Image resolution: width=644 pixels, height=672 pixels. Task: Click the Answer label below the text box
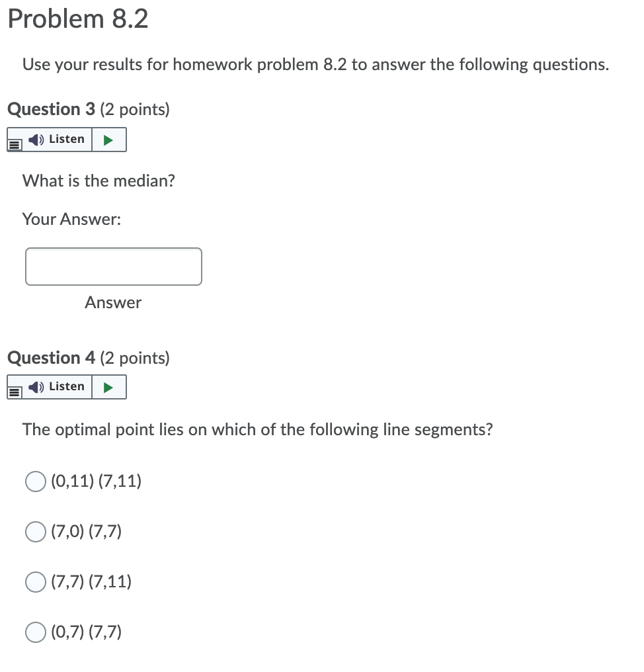(x=113, y=302)
